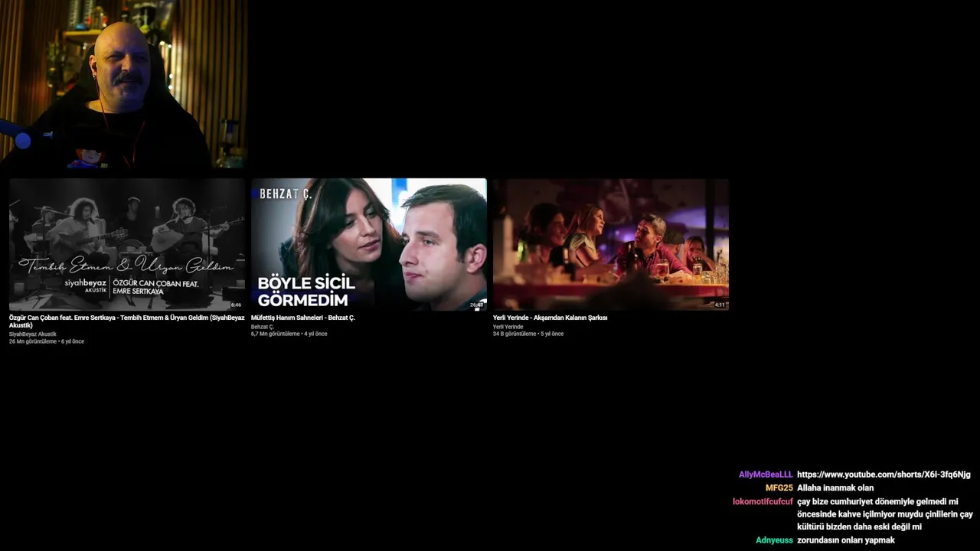980x551 pixels.
Task: Click title 'Yerli Yerinde - Akşamdan Kalanın Şarkısı'
Action: click(x=550, y=318)
